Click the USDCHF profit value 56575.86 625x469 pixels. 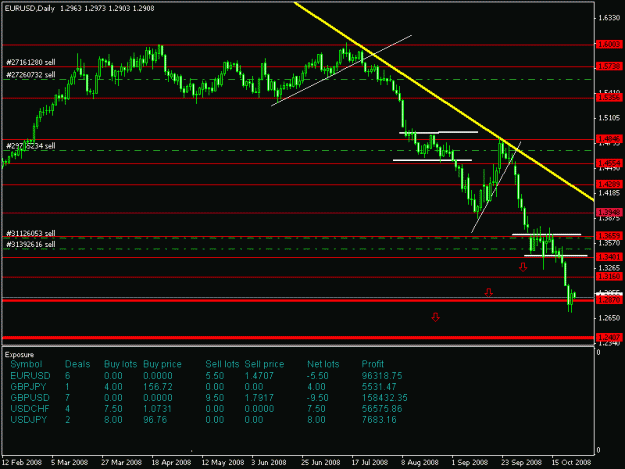[x=382, y=409]
